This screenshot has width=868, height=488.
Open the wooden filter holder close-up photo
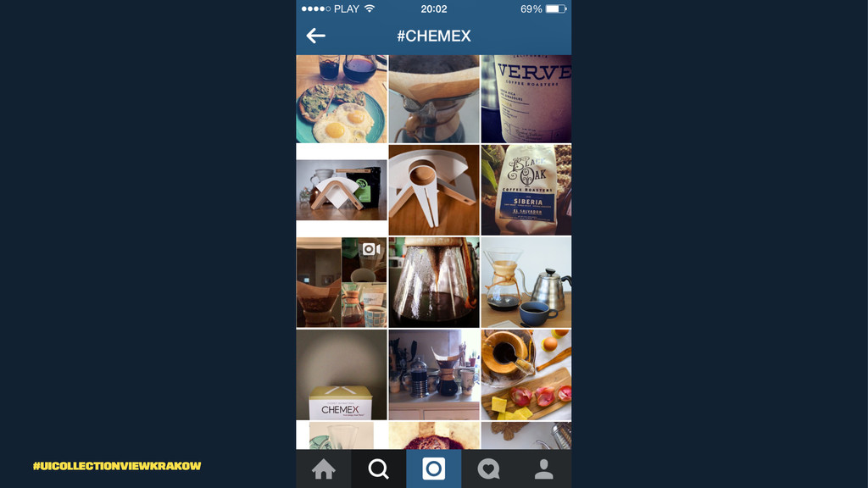(x=434, y=190)
